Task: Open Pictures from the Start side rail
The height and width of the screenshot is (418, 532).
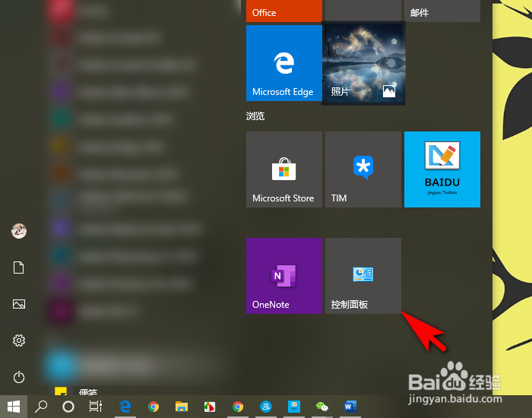Action: coord(19,304)
